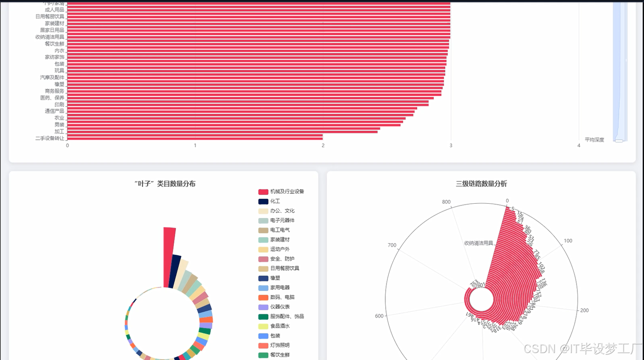Click the 600 polar axis label
Viewport: 644px width, 360px height.
pos(379,316)
